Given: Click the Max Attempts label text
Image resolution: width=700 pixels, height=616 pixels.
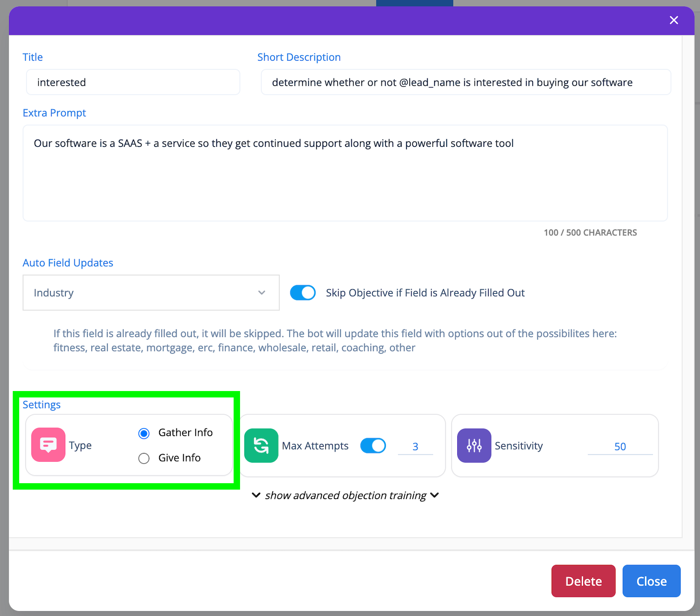Looking at the screenshot, I should 315,446.
